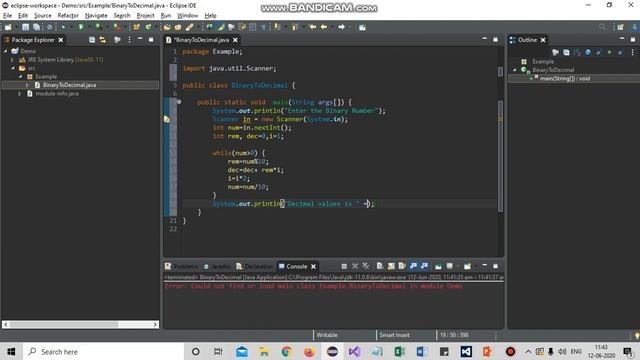This screenshot has width=640, height=360.
Task: Collapse the src folder node
Action: click(13, 68)
